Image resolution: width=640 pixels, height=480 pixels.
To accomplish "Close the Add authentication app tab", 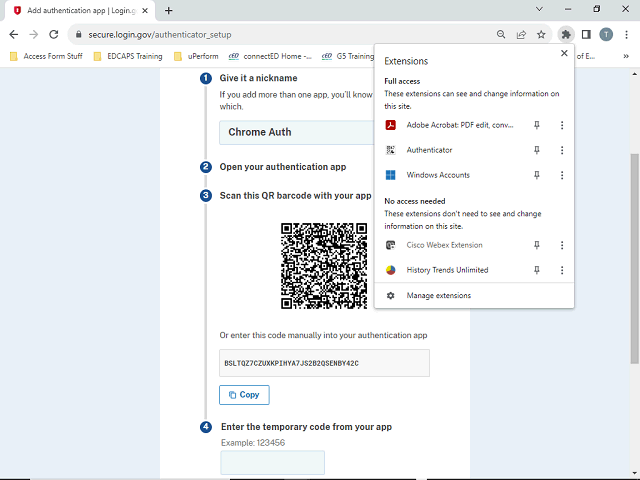I will pyautogui.click(x=145, y=11).
